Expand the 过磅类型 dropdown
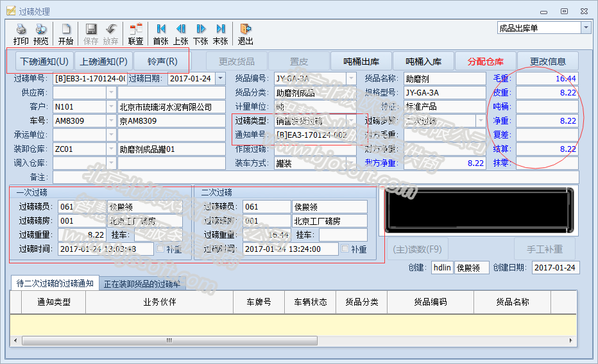598x364 pixels. 351,120
